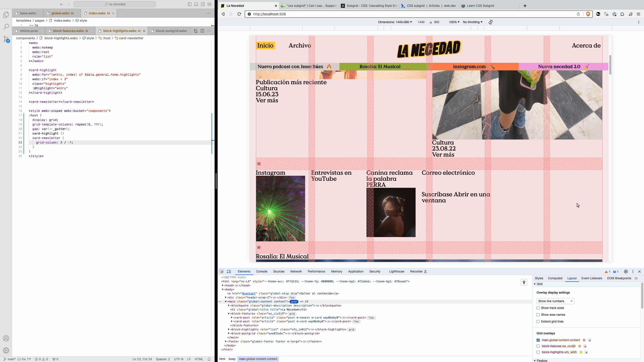Viewport: 644px width, 362px height.
Task: Open DevTools settings gear
Action: (626, 271)
